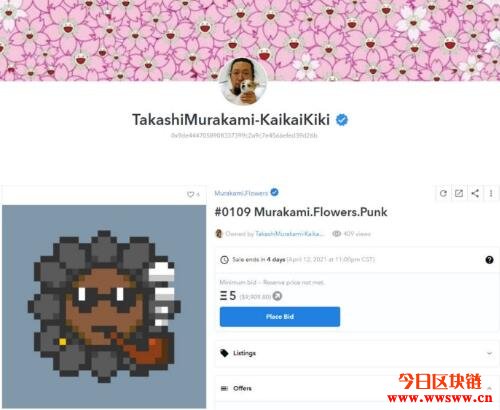Screen dimensions: 500x410
Task: Click the share icon
Action: pyautogui.click(x=475, y=193)
